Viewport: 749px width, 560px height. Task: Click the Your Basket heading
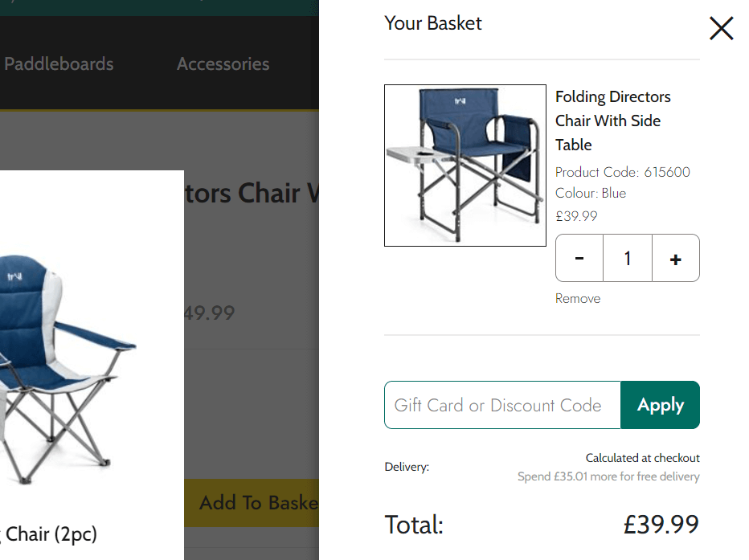[x=432, y=23]
